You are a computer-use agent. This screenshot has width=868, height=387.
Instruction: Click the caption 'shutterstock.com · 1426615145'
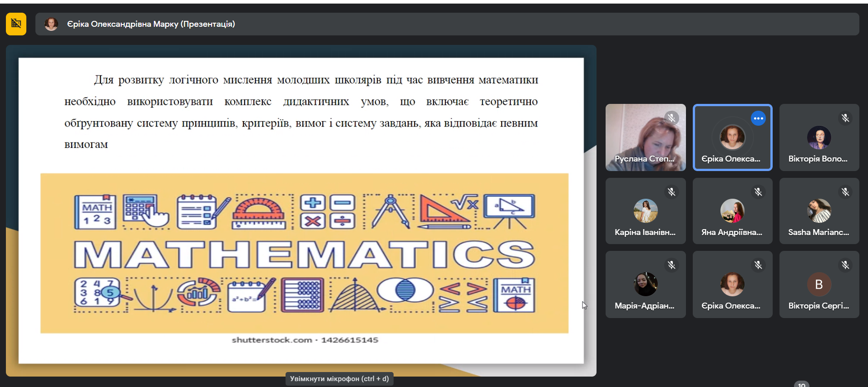point(305,340)
